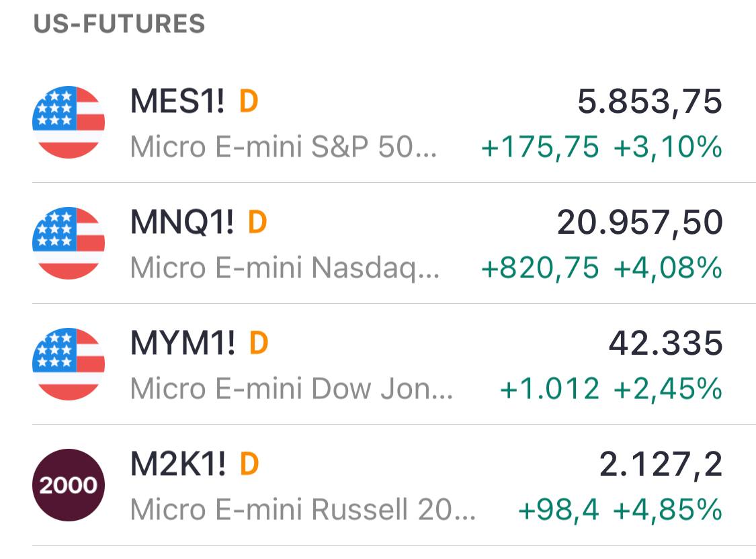Click the US flag icon beside MYM1!
The width and height of the screenshot is (756, 559).
[69, 364]
